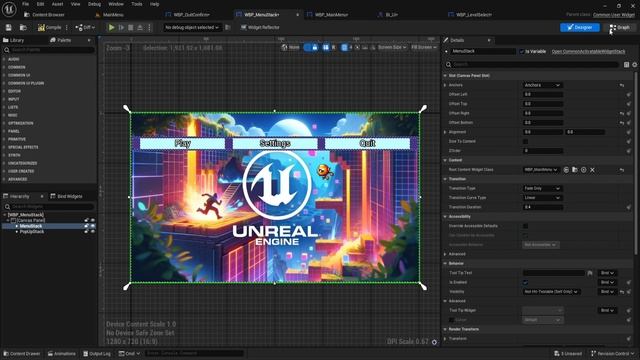Expand the User Created palette category
The height and width of the screenshot is (360, 640).
[21, 171]
